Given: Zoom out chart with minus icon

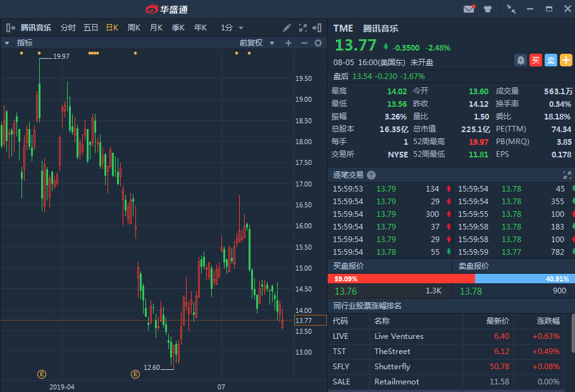Looking at the screenshot, I should click(x=304, y=43).
